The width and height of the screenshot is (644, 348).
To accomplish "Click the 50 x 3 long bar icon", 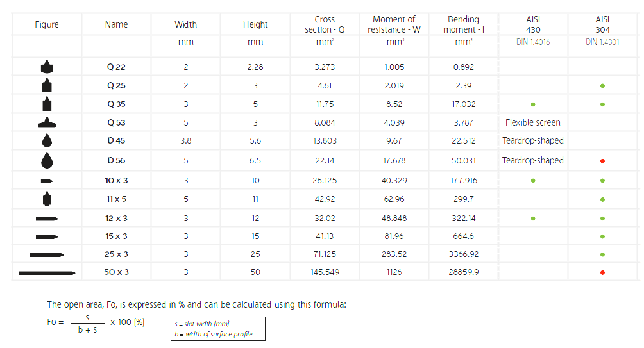I will (x=46, y=273).
